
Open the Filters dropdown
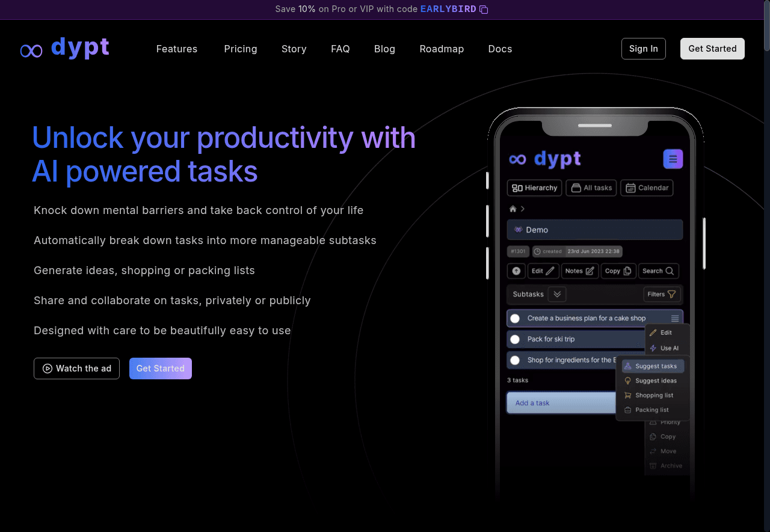662,294
